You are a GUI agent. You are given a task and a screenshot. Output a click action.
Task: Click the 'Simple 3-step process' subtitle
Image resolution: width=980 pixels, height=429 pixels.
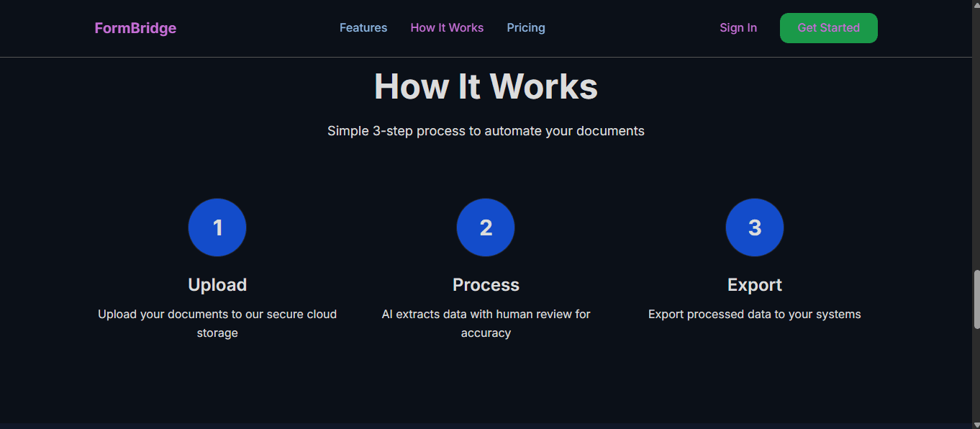(x=486, y=131)
